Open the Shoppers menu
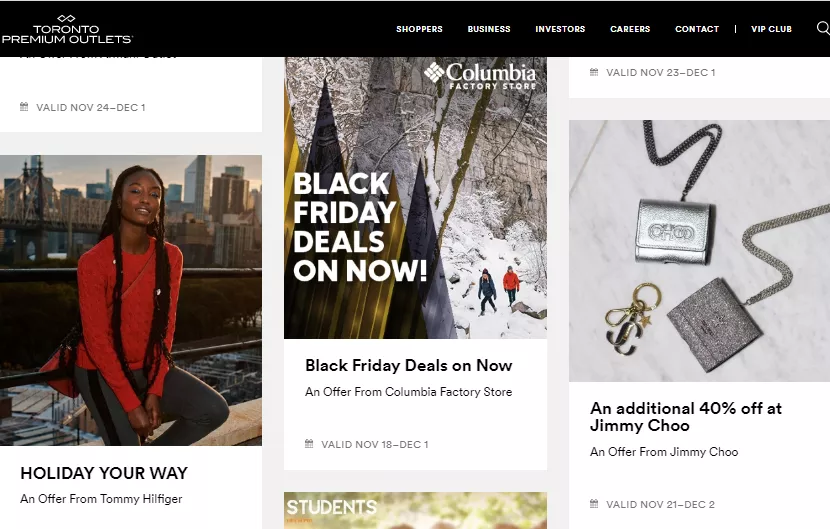 [x=419, y=29]
